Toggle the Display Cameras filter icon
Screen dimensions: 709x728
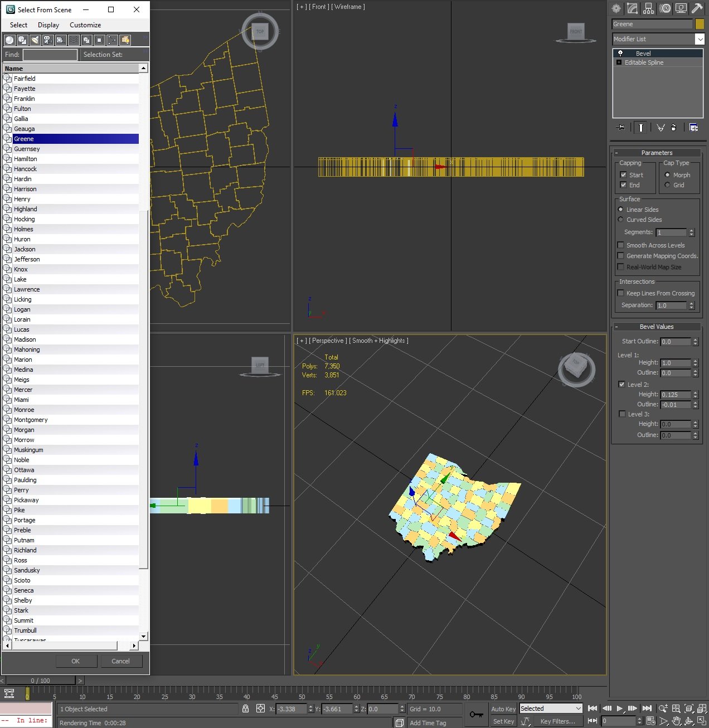coord(47,40)
